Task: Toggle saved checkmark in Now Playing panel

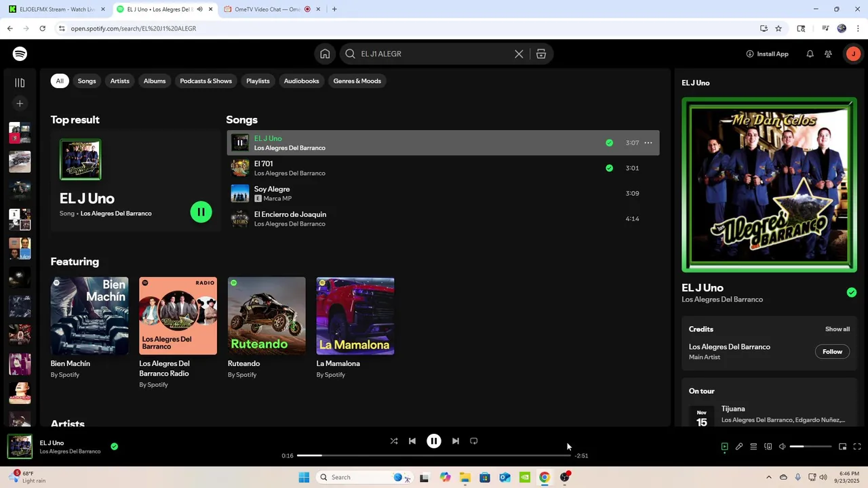Action: pos(851,293)
